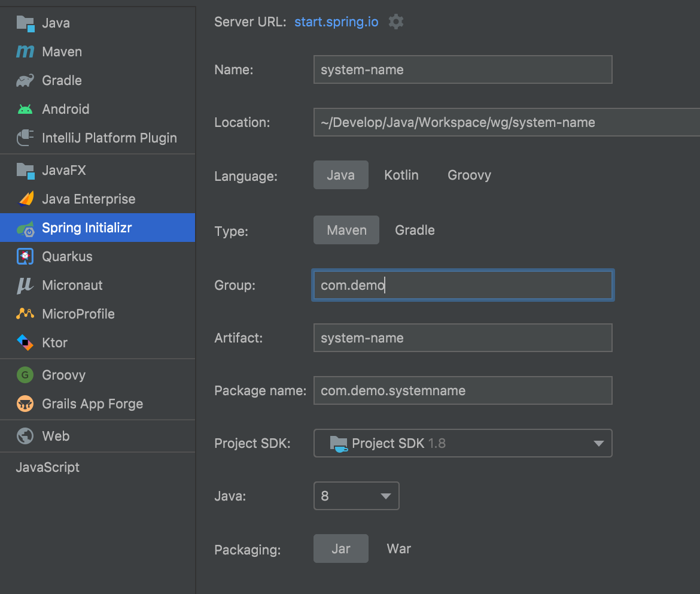Select the Java folder icon in sidebar

tap(26, 23)
